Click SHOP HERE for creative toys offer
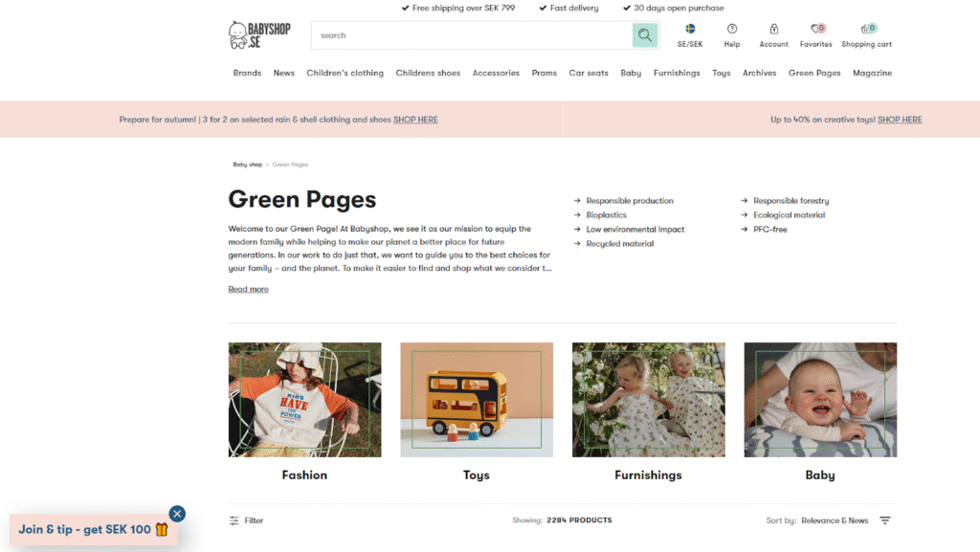 [900, 120]
